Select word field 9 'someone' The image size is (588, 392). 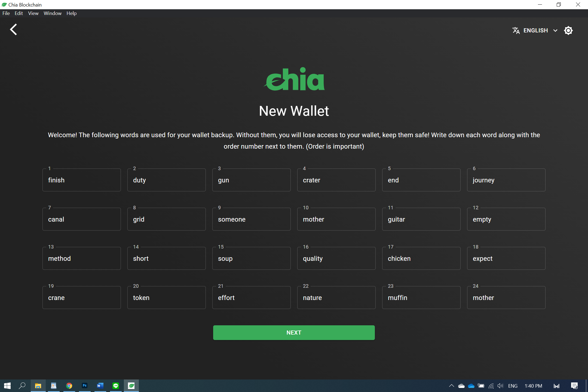(x=251, y=219)
